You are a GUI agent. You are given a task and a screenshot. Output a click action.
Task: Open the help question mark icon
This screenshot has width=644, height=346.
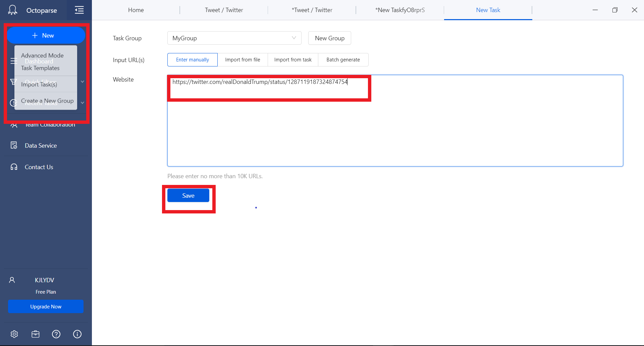(56, 334)
